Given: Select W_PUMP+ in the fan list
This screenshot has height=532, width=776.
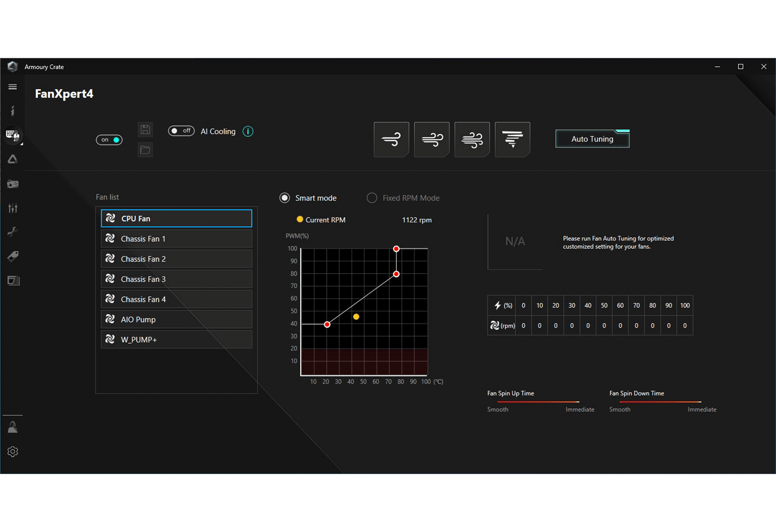Looking at the screenshot, I should 177,339.
